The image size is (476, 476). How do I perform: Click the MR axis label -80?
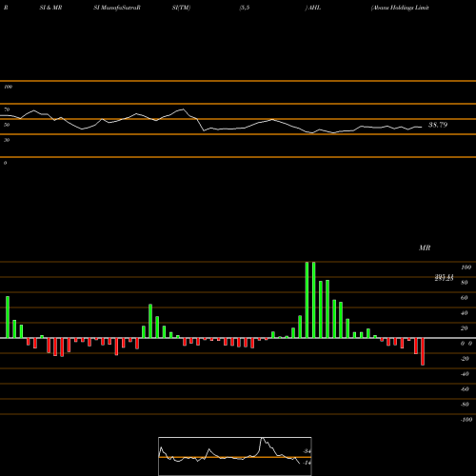[465, 405]
